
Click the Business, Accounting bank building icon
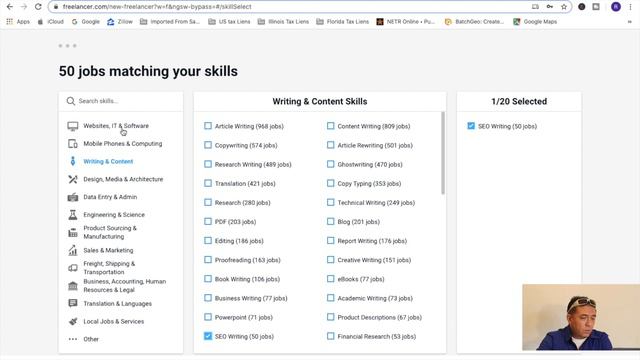(73, 286)
